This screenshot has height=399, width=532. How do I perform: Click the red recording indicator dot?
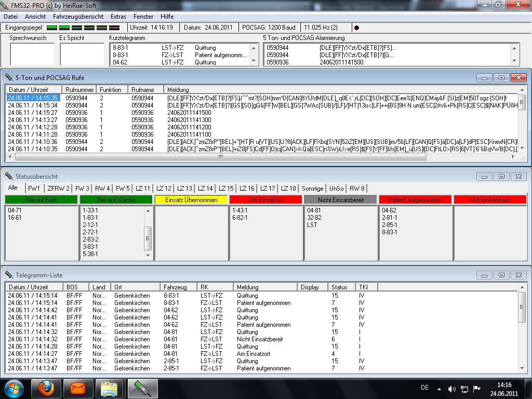(356, 27)
